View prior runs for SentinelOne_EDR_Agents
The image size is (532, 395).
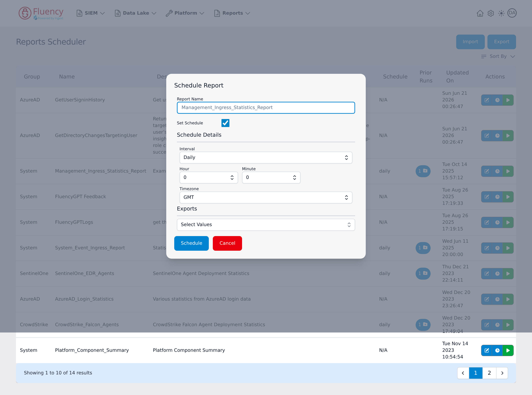(x=423, y=273)
